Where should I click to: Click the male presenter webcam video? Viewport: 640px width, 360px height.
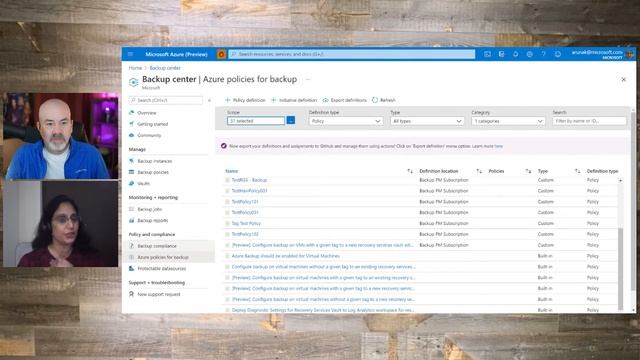pos(61,136)
